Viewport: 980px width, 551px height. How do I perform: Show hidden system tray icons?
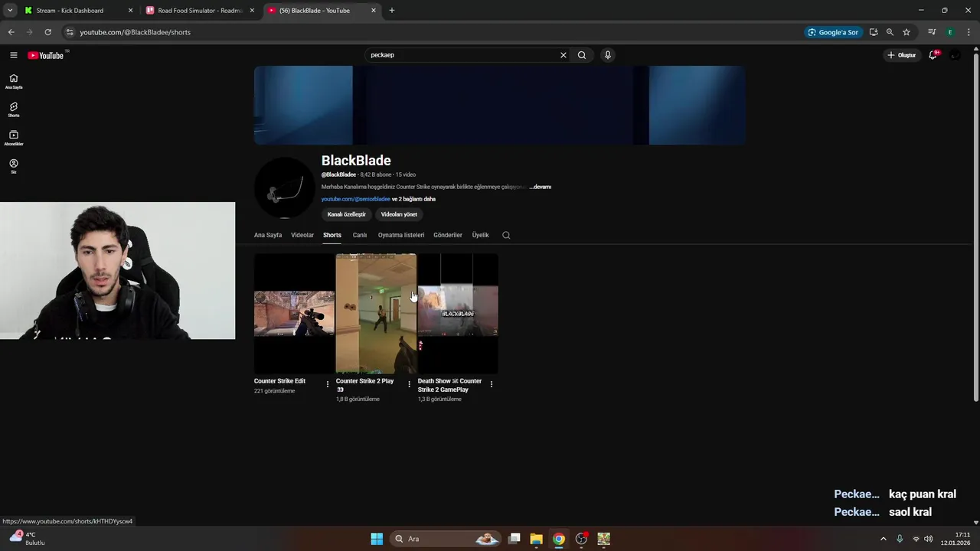coord(883,539)
